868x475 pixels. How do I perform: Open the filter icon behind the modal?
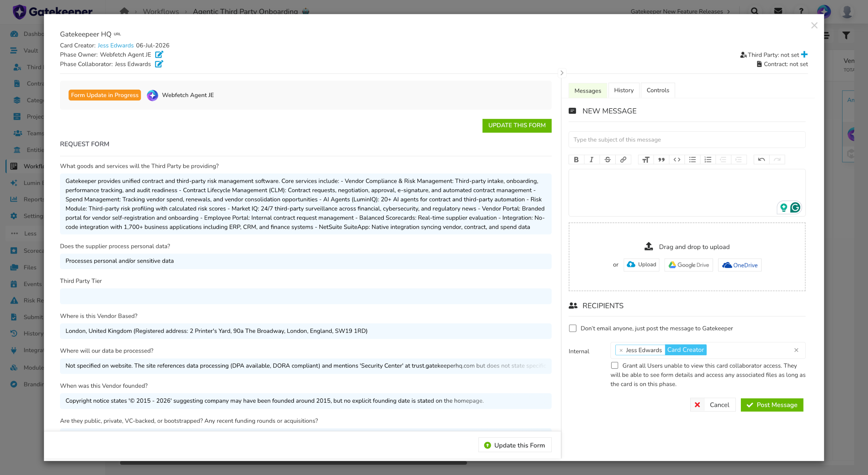[x=846, y=35]
